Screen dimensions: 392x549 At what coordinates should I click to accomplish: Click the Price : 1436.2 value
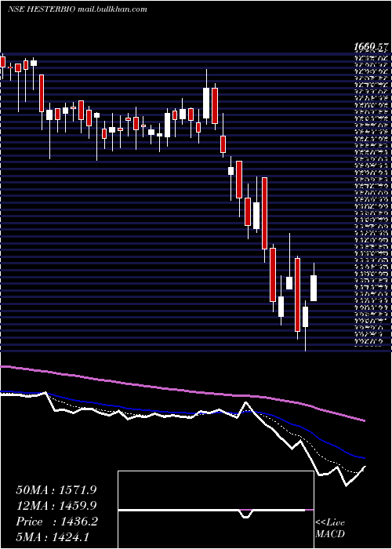pos(56,522)
